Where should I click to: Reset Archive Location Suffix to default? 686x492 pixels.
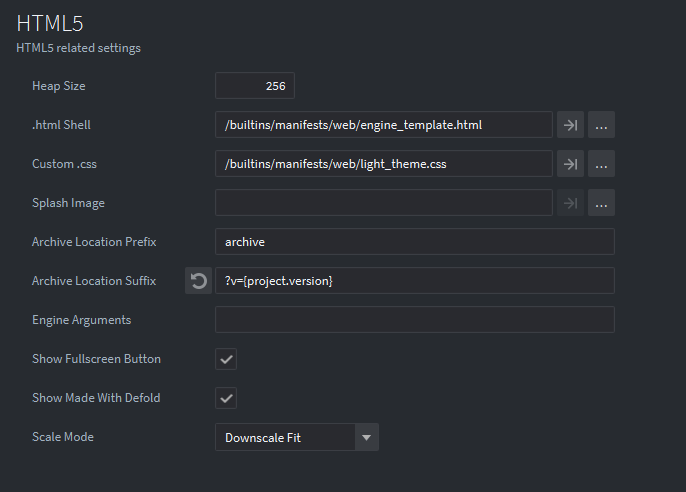tap(198, 281)
